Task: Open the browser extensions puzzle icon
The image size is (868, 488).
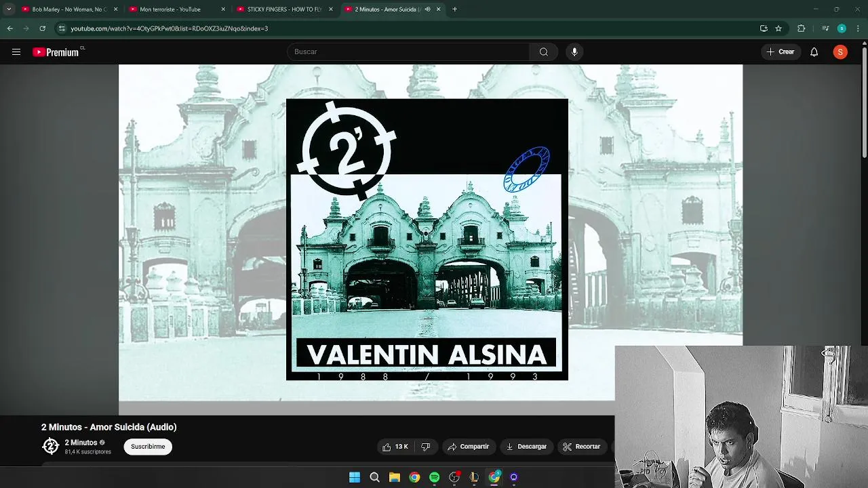Action: 801,28
